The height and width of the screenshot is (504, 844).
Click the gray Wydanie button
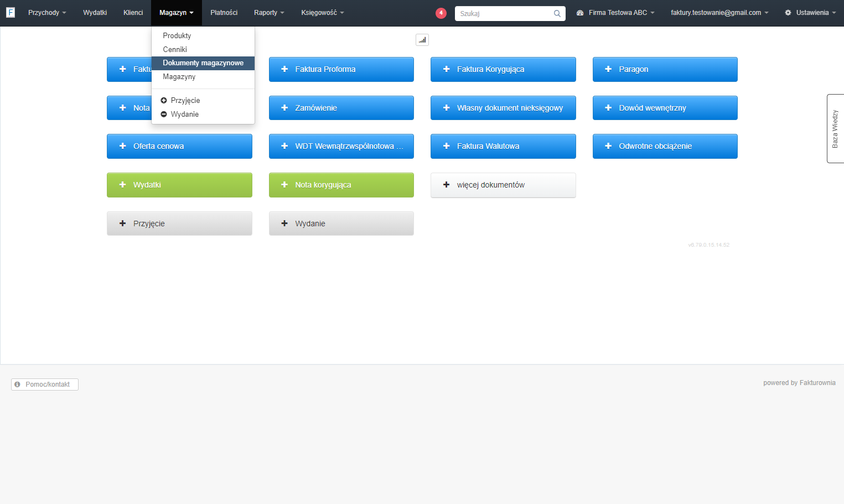(x=341, y=224)
